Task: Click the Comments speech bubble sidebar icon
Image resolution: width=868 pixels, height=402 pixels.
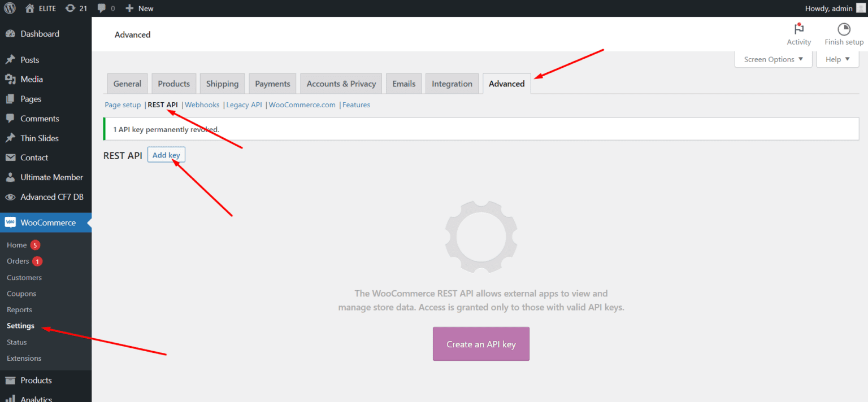Action: coord(10,119)
